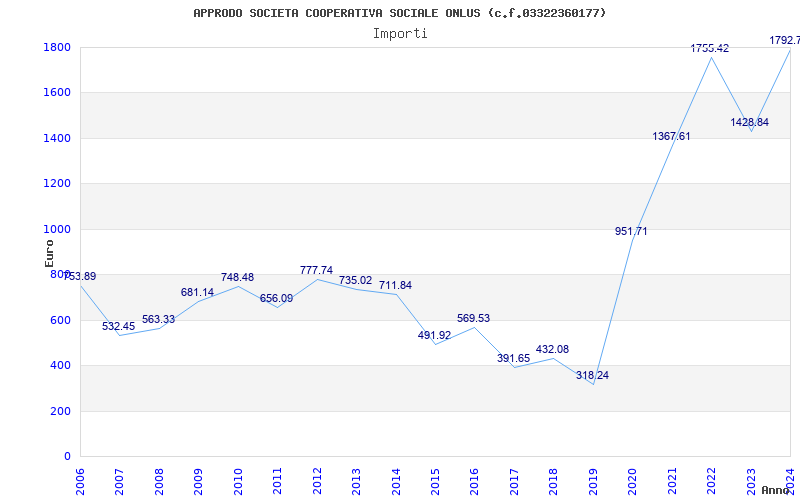This screenshot has height=500, width=800.
Task: Click the 318.24 data point label
Action: click(x=593, y=376)
